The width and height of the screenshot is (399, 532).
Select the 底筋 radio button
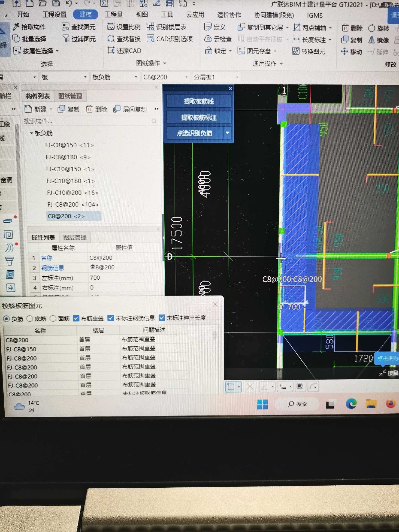pos(30,319)
